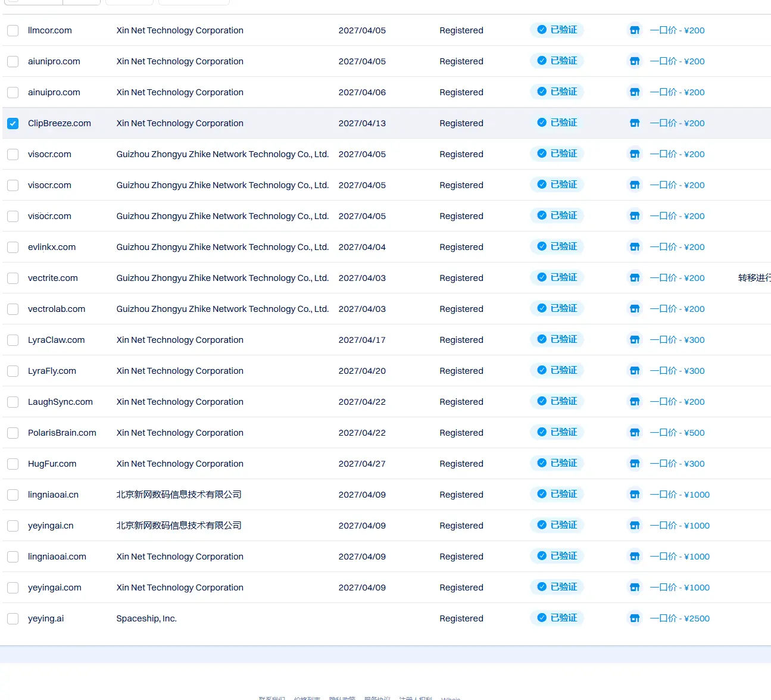This screenshot has width=771, height=700.
Task: Click the shop icon in the PolarisBrain.com row
Action: [635, 433]
